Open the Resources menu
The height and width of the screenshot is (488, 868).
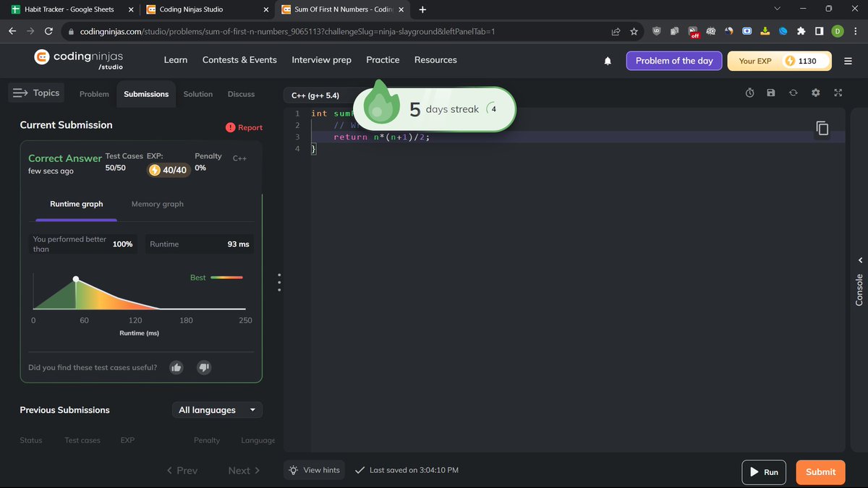click(x=435, y=60)
